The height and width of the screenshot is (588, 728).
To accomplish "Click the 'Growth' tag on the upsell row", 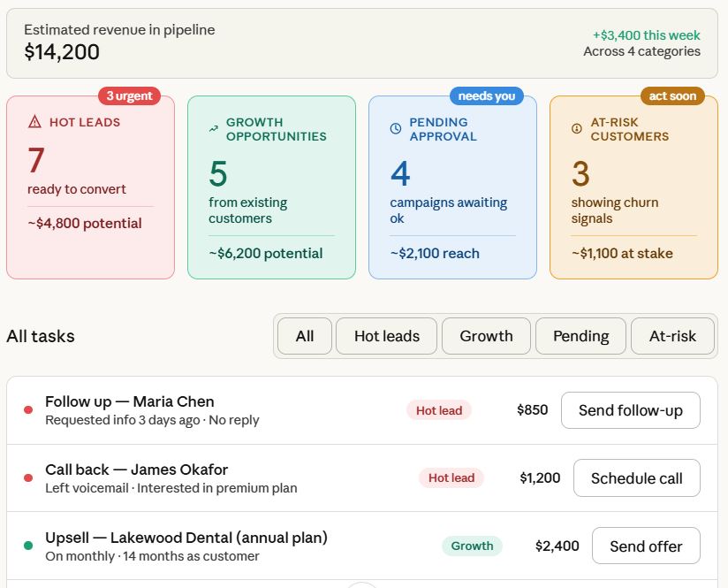I will click(x=472, y=546).
